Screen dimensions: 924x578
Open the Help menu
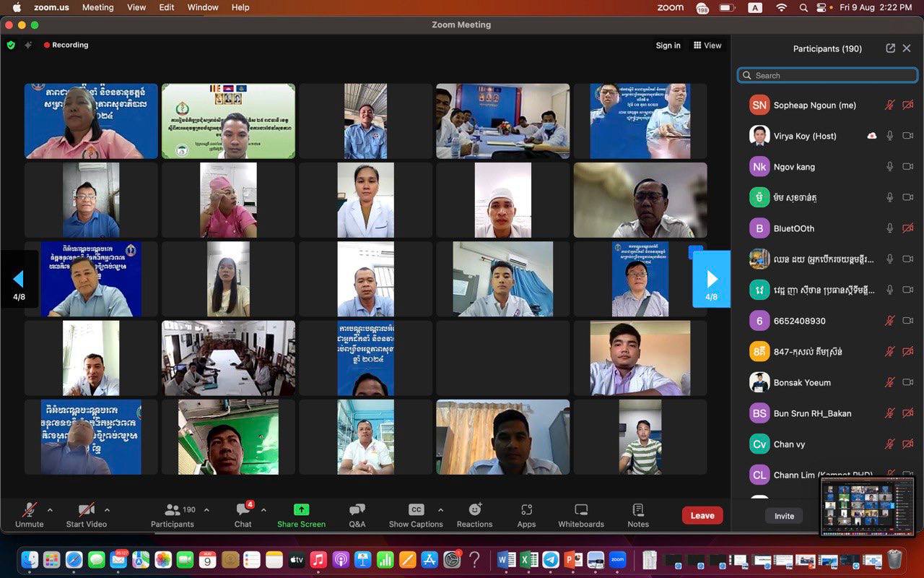(x=240, y=7)
